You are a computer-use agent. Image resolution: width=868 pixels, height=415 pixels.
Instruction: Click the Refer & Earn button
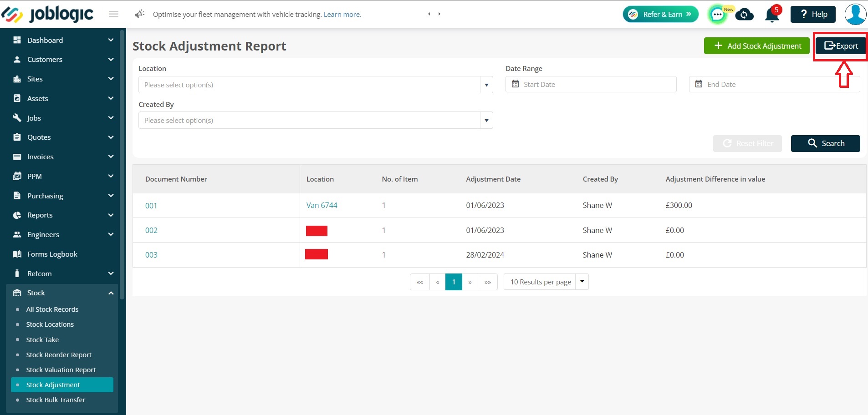(x=660, y=15)
